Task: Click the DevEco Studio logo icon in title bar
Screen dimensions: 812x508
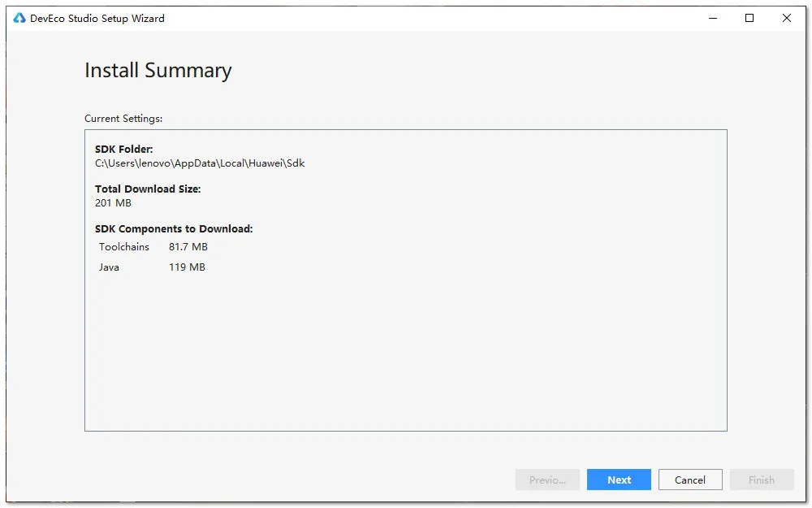Action: point(19,18)
